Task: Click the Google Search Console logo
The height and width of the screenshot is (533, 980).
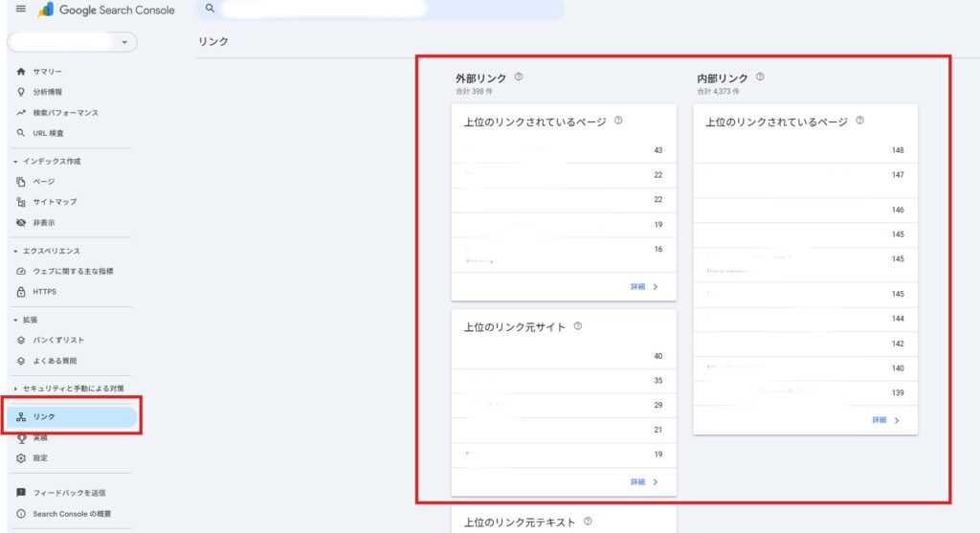Action: tap(106, 10)
